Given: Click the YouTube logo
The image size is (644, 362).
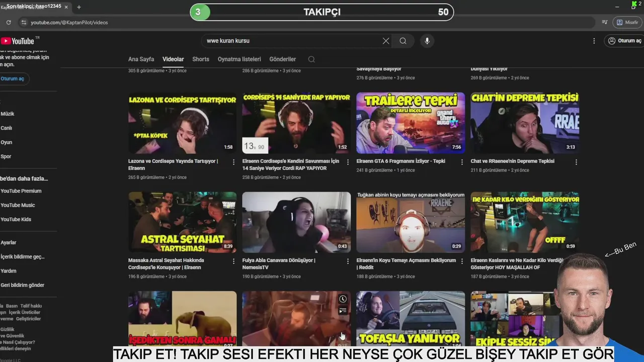Looking at the screenshot, I should pyautogui.click(x=18, y=41).
